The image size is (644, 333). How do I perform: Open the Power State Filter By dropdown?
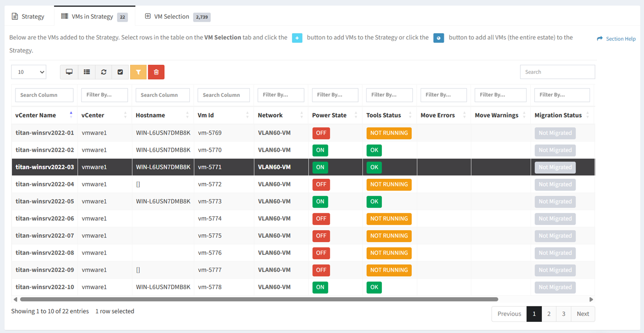(335, 95)
